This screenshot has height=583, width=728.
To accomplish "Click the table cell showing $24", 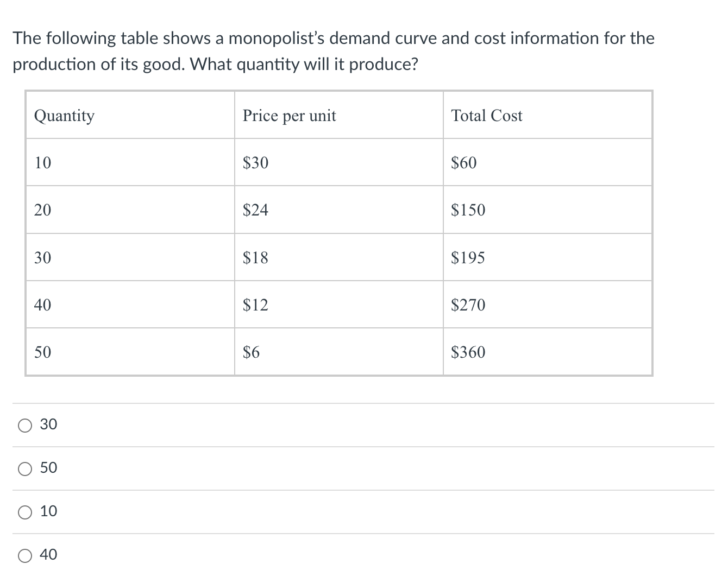I will 255,210.
